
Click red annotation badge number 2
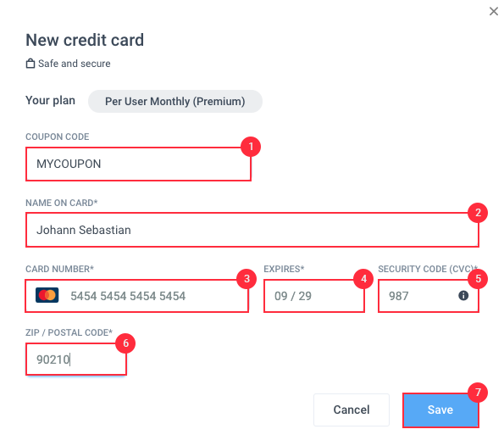478,213
